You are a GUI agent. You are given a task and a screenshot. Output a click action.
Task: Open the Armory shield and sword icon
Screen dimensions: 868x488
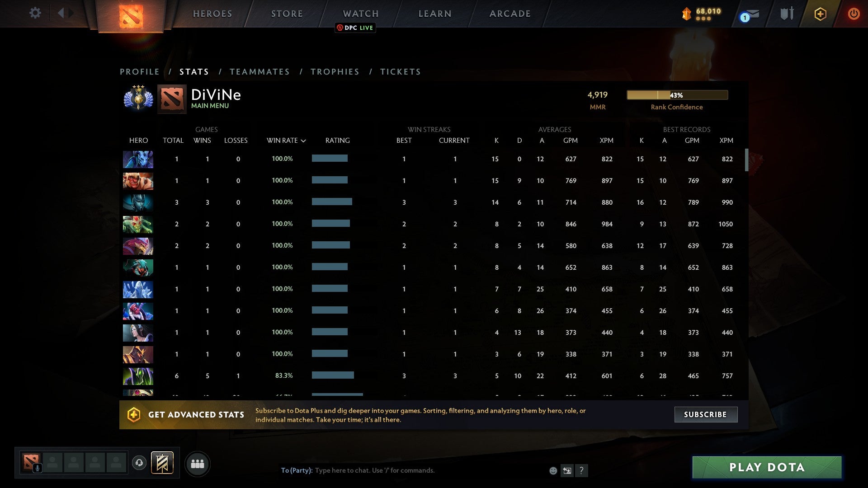pyautogui.click(x=786, y=13)
